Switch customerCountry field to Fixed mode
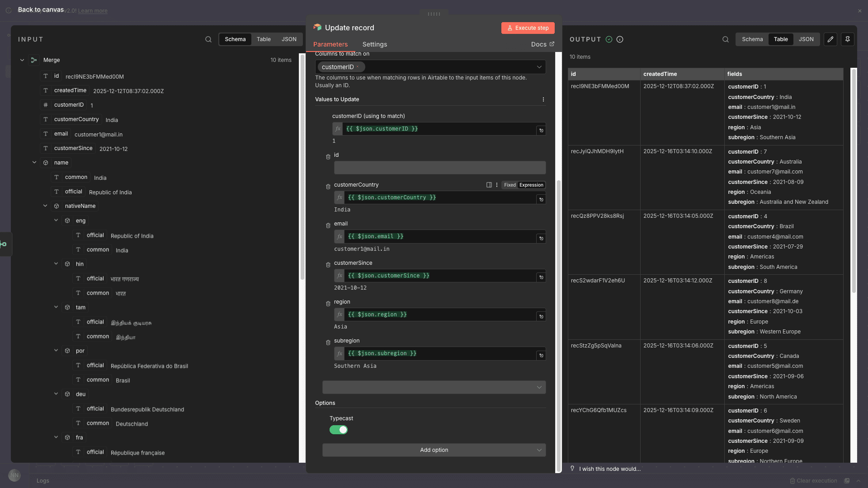Screen dimensions: 868x488 [510, 185]
